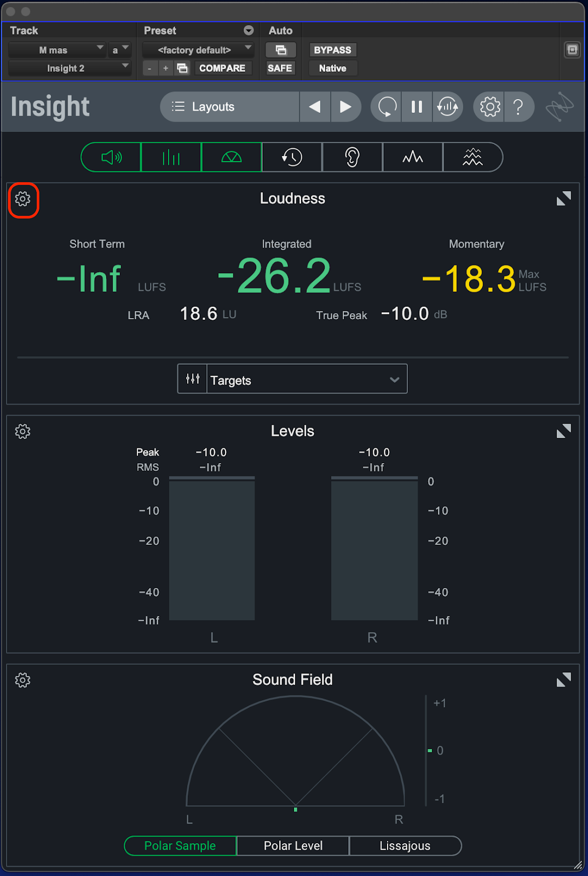588x876 pixels.
Task: Open the factory default preset dropdown
Action: [x=198, y=50]
